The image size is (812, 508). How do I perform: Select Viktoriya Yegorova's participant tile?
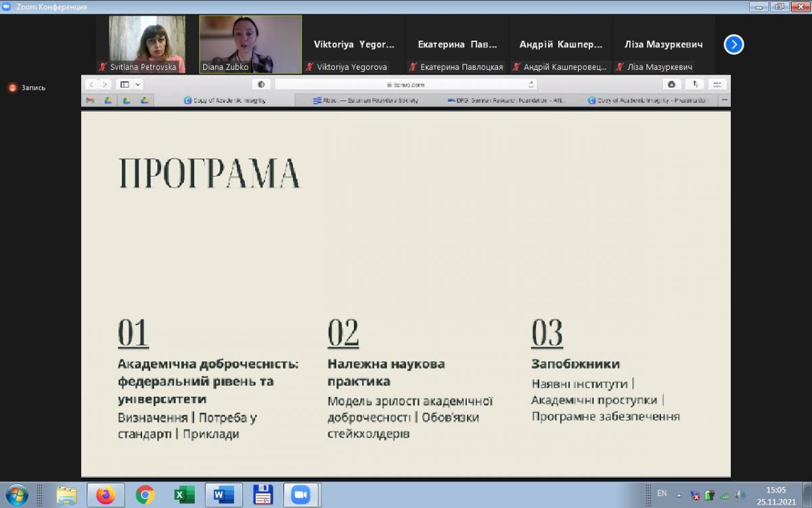click(354, 44)
